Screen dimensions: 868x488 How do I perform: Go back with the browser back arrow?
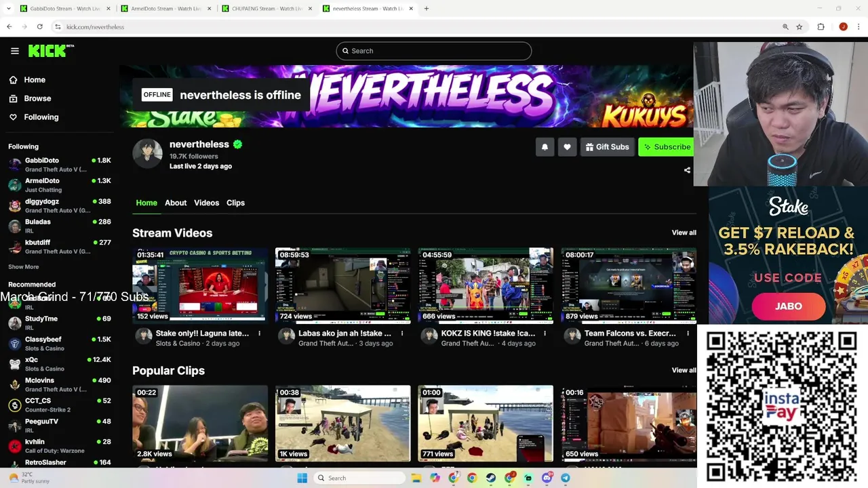(x=9, y=26)
